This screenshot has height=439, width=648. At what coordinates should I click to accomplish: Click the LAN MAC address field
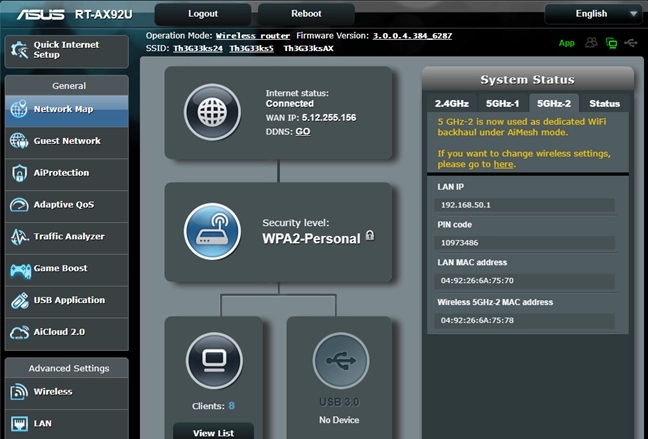point(525,281)
